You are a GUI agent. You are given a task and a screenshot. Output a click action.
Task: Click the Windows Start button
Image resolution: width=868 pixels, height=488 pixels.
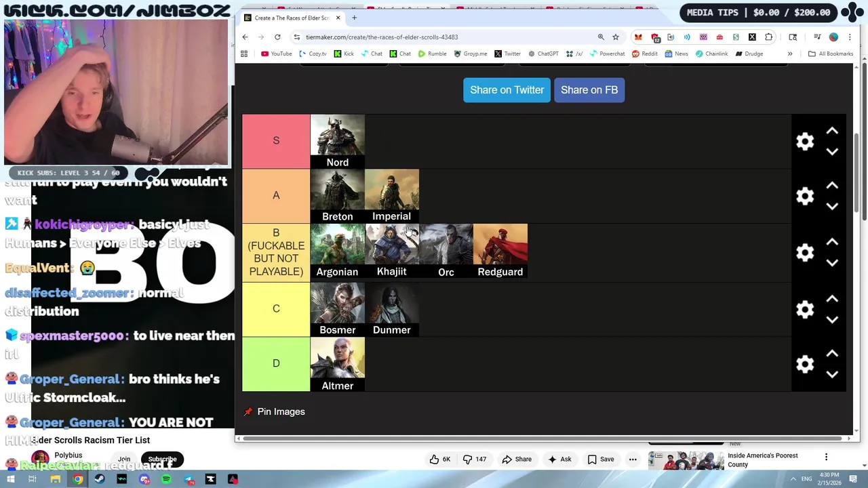click(x=11, y=479)
